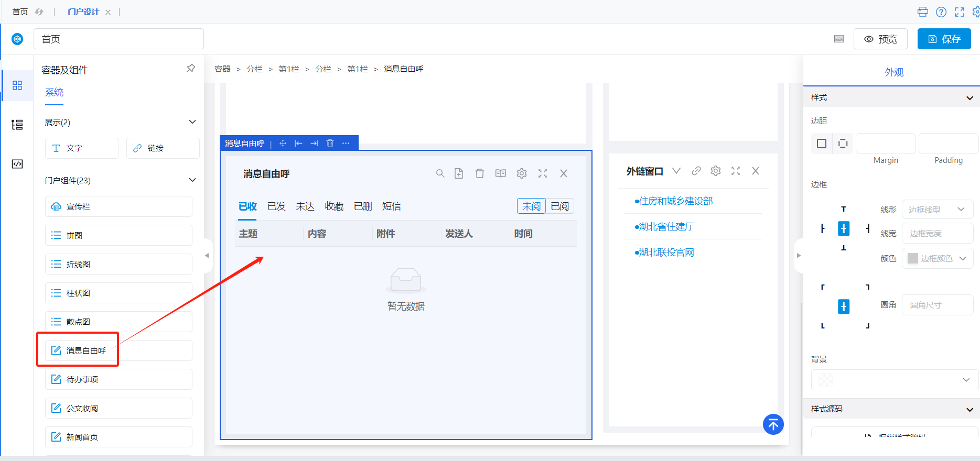Click the delete icon on the 消息自由呼 toolbar

click(x=330, y=143)
